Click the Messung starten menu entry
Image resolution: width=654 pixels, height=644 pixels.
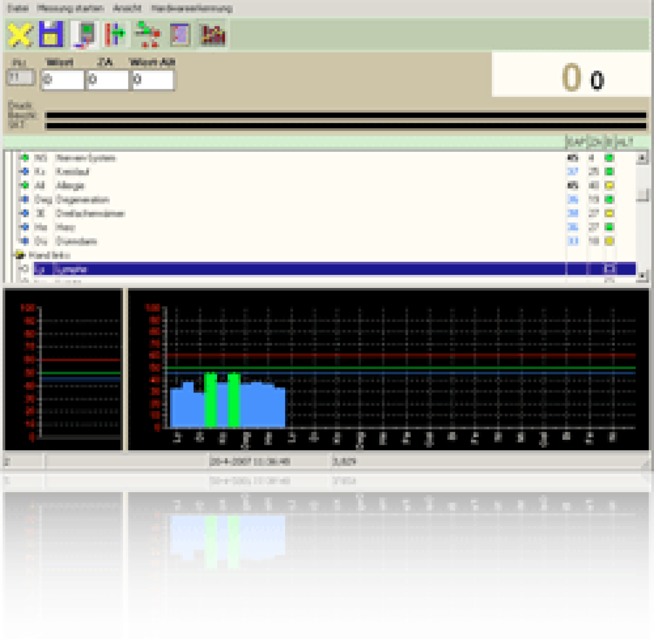click(69, 8)
